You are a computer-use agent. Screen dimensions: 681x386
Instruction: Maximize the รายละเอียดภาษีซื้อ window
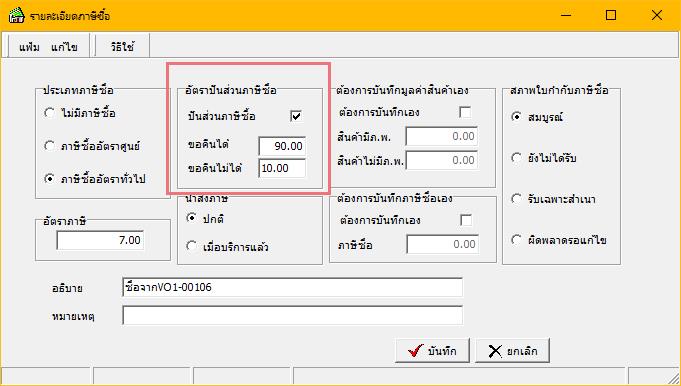(x=611, y=15)
